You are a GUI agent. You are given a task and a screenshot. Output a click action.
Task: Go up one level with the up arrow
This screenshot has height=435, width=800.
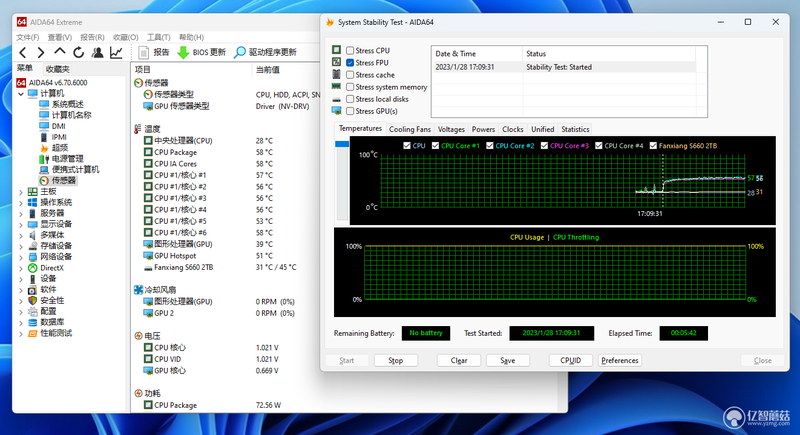click(x=60, y=52)
